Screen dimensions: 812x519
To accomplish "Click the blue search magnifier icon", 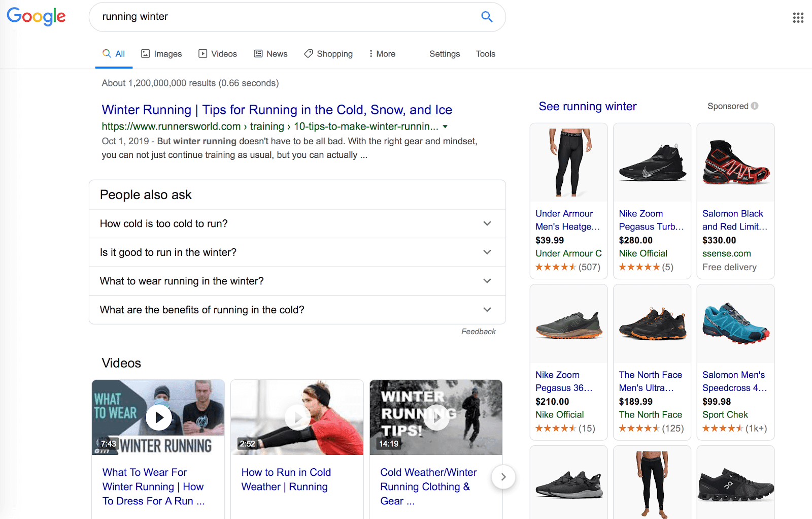I will tap(487, 17).
